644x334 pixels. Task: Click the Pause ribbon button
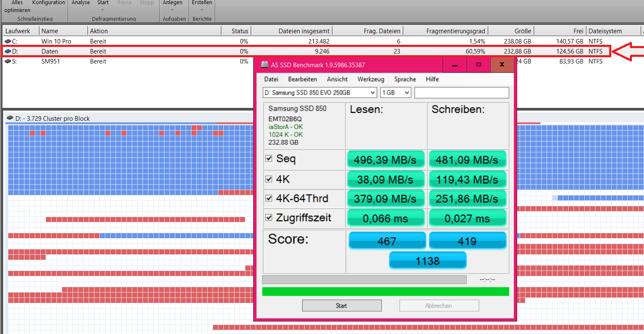(x=124, y=3)
